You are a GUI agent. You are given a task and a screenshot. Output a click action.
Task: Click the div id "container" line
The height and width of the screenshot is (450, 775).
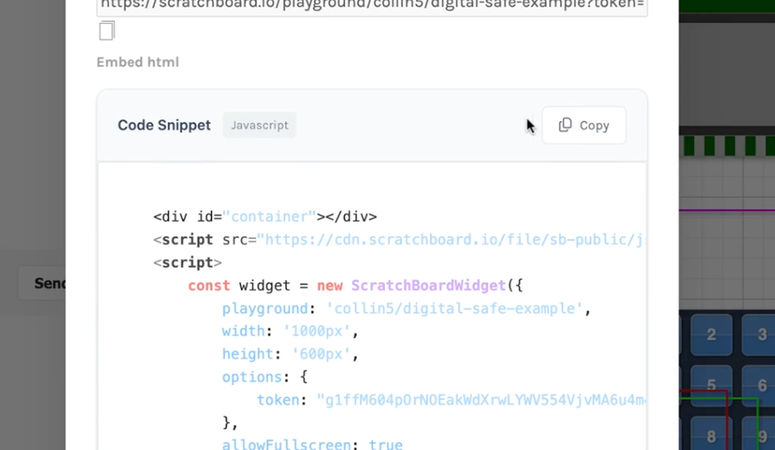click(265, 217)
